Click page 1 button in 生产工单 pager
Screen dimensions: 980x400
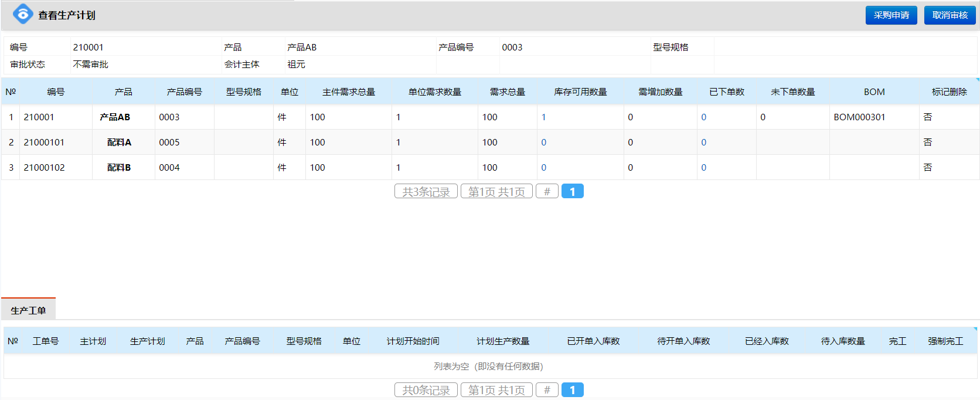[572, 389]
